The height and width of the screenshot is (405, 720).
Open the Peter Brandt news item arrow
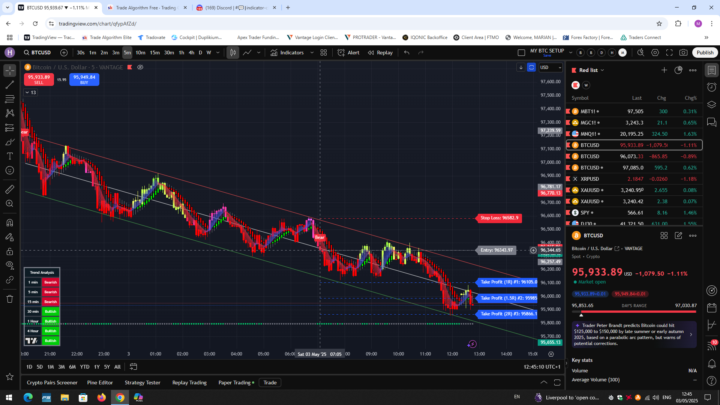pos(691,335)
